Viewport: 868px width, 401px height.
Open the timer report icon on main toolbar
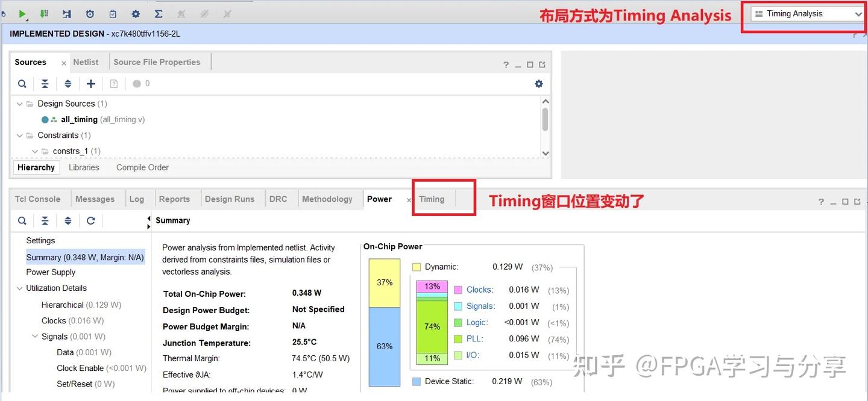(x=90, y=13)
